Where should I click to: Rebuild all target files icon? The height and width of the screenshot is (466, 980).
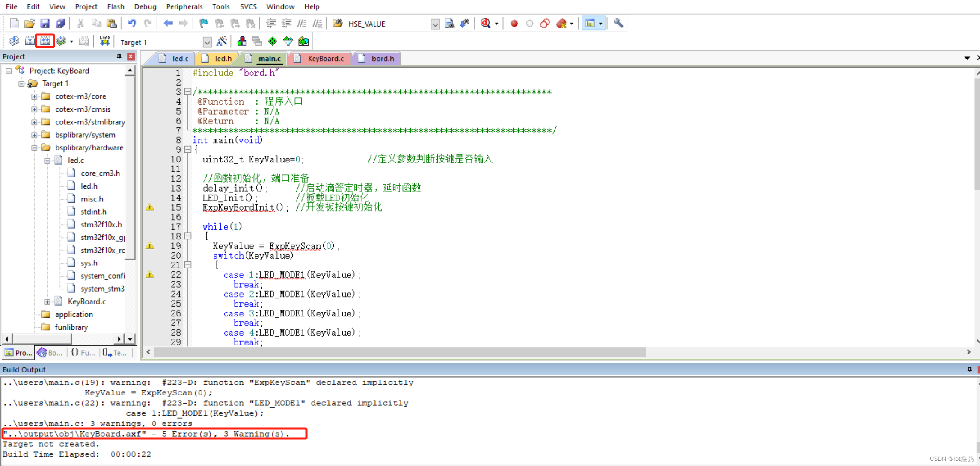(x=45, y=41)
